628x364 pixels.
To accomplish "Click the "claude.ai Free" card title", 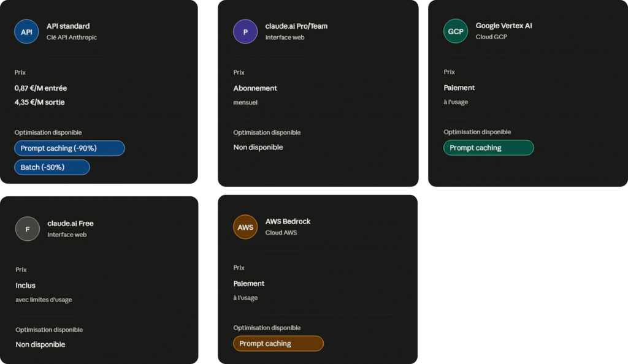I will 71,223.
